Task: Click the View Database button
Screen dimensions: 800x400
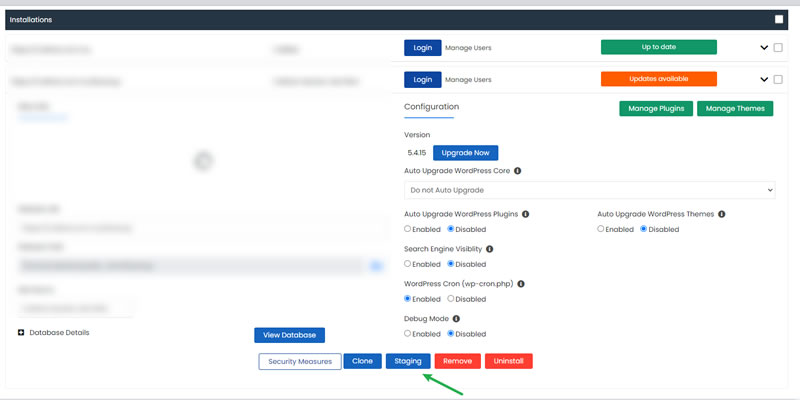Action: click(289, 335)
